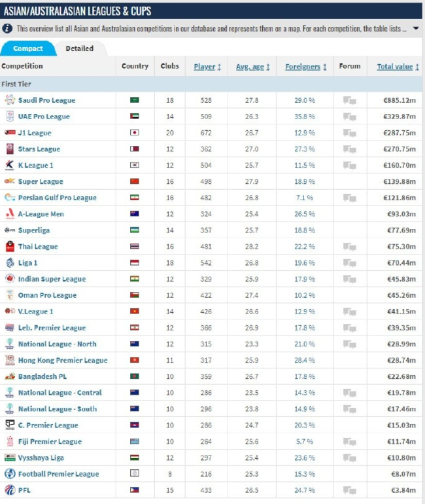425x504 pixels.
Task: Click the China flag in Super League row
Action: 135,181
